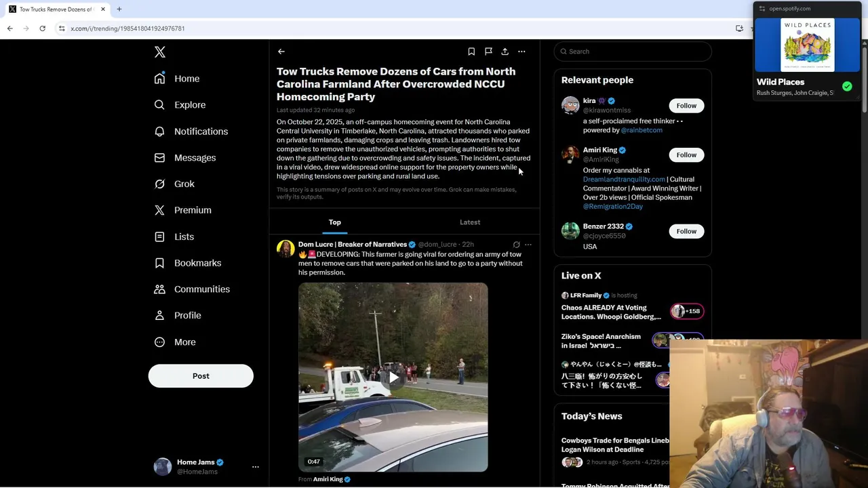The height and width of the screenshot is (488, 868).
Task: Click Wild Places album artwork in Spotify popup
Action: 808,44
